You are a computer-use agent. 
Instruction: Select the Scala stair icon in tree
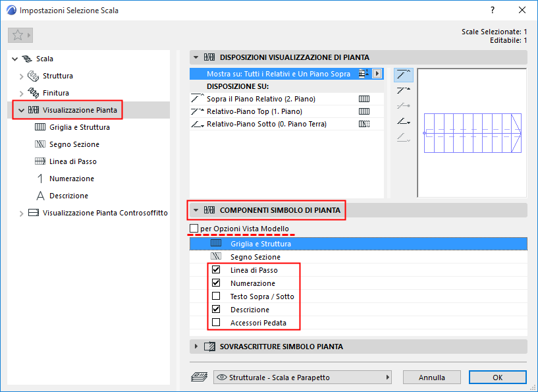(x=27, y=59)
